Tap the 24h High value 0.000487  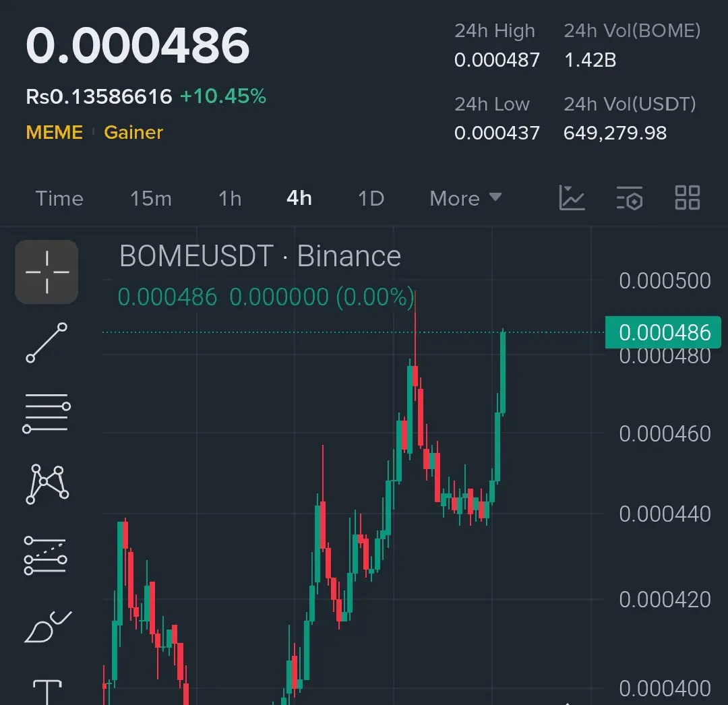497,60
